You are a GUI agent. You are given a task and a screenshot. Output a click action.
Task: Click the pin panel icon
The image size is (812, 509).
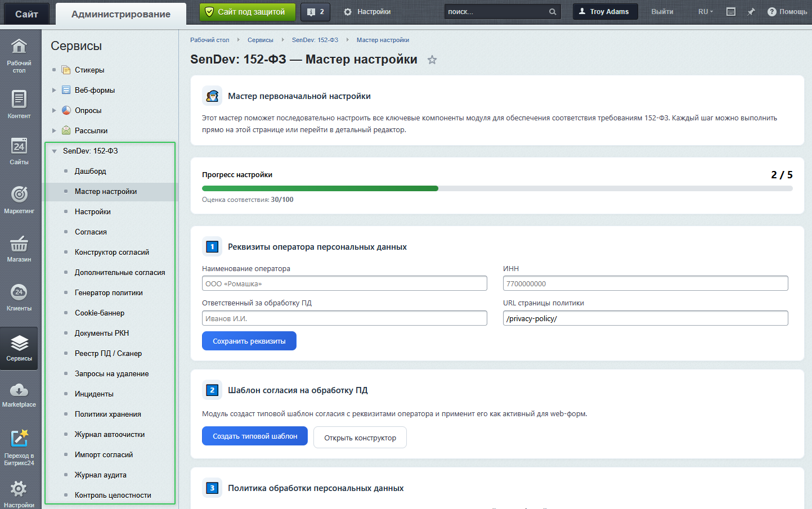click(x=751, y=12)
